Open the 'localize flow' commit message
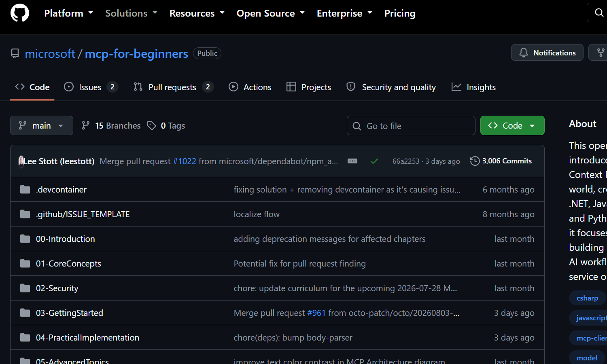The image size is (607, 364). pyautogui.click(x=257, y=214)
